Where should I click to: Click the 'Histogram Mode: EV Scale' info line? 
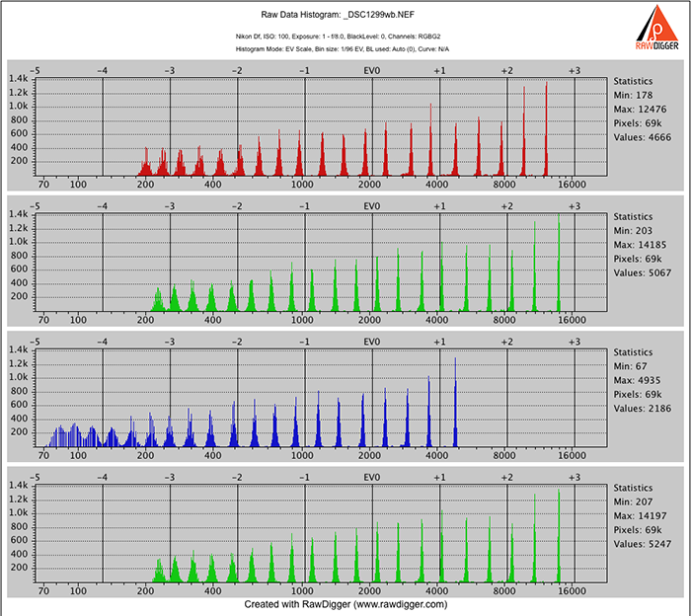coord(342,49)
